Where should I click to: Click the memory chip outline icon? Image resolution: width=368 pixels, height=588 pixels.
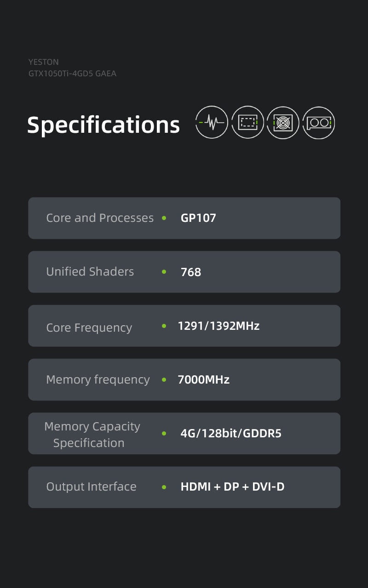click(247, 122)
